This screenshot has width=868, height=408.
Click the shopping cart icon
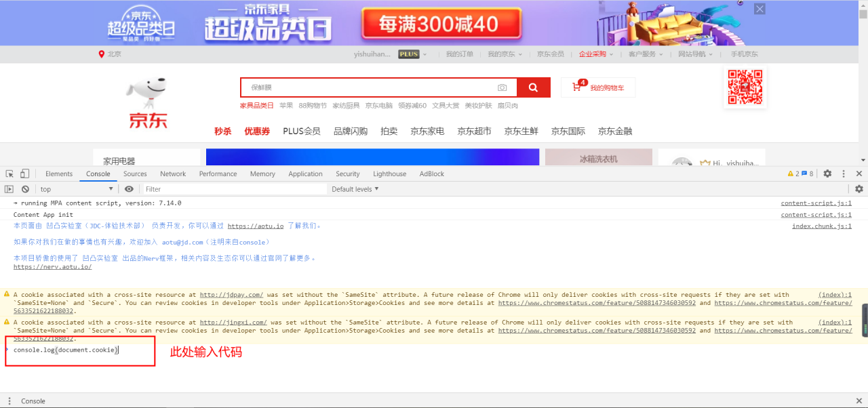pos(577,87)
